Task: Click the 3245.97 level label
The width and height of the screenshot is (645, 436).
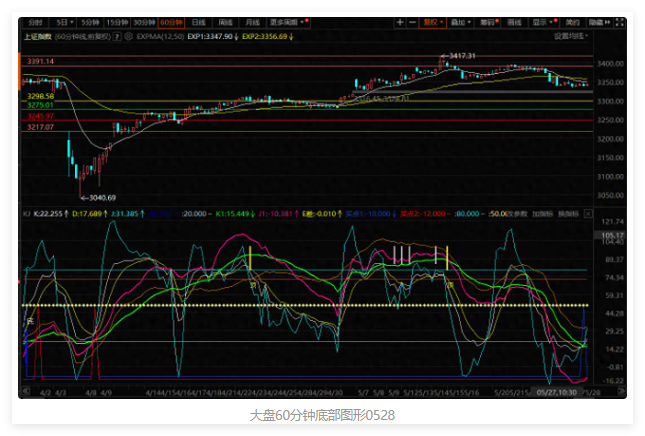Action: pos(40,116)
